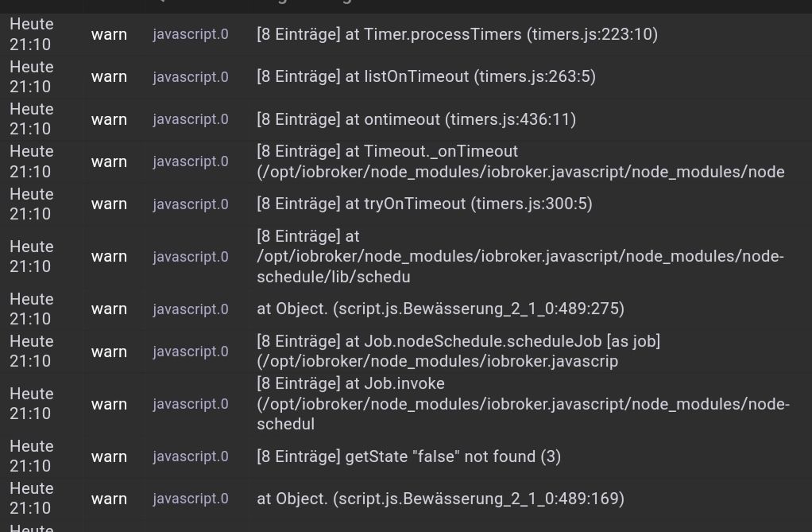Click warn level in the Job.nodeSchedule row
The image size is (812, 532).
point(110,351)
